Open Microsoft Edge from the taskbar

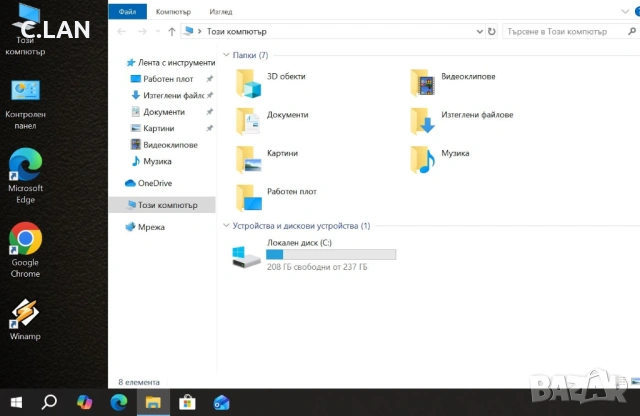(x=119, y=403)
